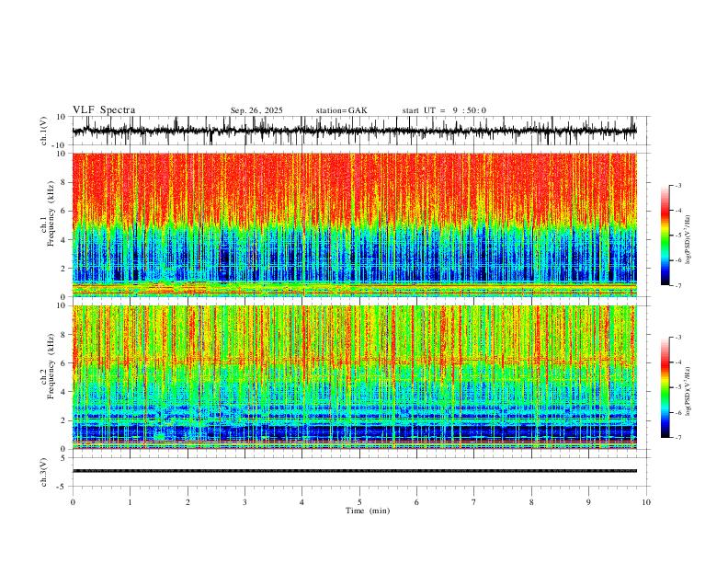
Task: Click the ch.2 'Frequency (kHz)' axis label
Action: coord(51,366)
